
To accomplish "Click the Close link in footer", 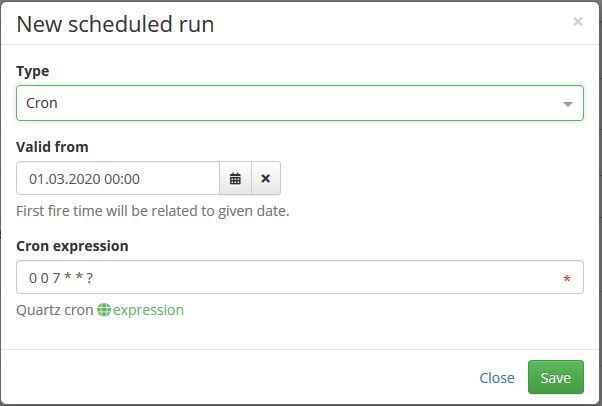I will pyautogui.click(x=497, y=378).
